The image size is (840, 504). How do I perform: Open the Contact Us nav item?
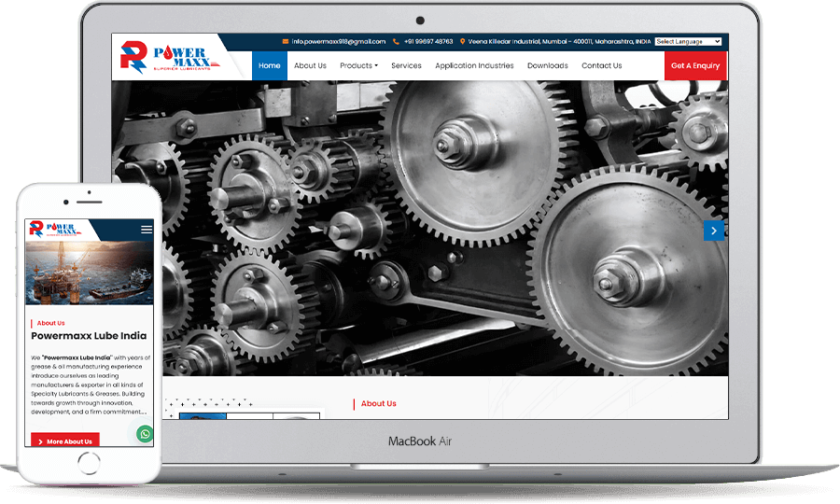[x=601, y=65]
